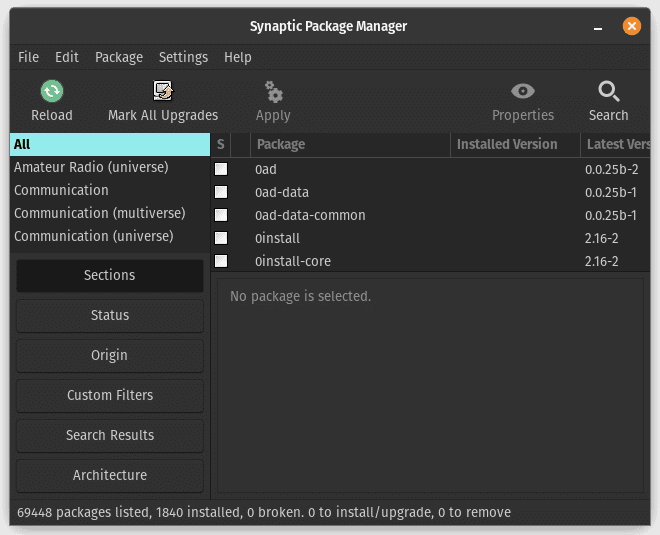660x535 pixels.
Task: Click version 0.0.25b-2 of 0ad
Action: [x=612, y=169]
